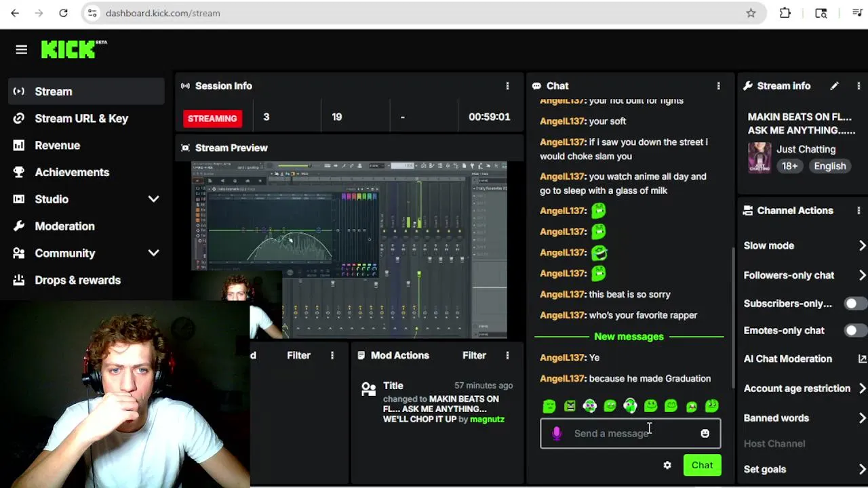Open Account age restriction options arrow
This screenshot has width=868, height=488.
tap(862, 388)
